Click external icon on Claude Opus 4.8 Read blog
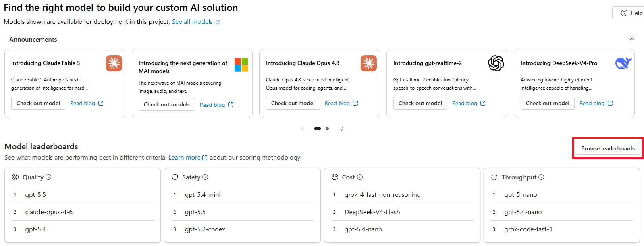Screen dimensions: 644x246 355,103
